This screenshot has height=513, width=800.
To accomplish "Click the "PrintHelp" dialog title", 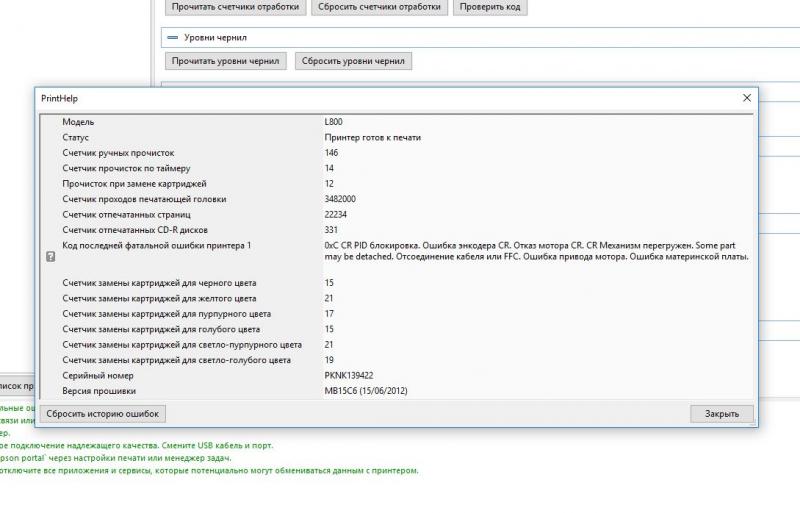I will (59, 98).
